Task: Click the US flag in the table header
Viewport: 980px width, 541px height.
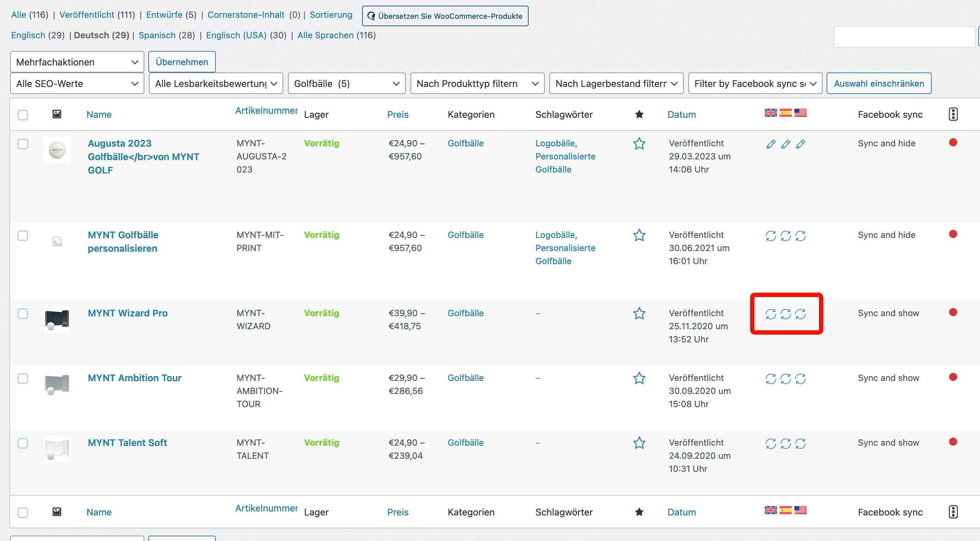Action: click(800, 113)
